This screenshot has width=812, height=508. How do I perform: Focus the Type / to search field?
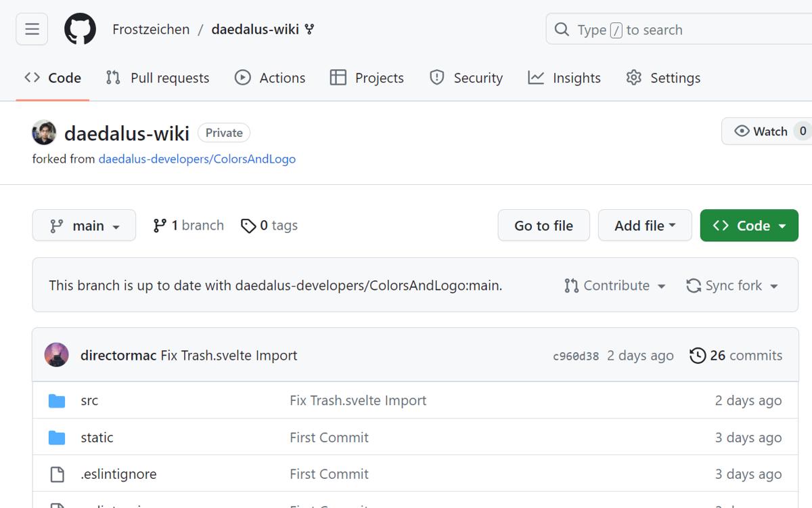tap(677, 30)
